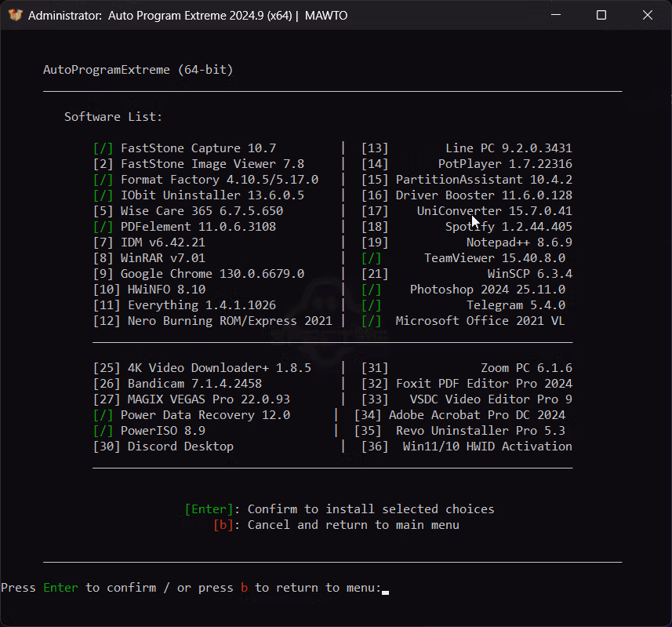This screenshot has height=627, width=672.
Task: Click the Zoom PC 6.1.6 entry
Action: (467, 368)
